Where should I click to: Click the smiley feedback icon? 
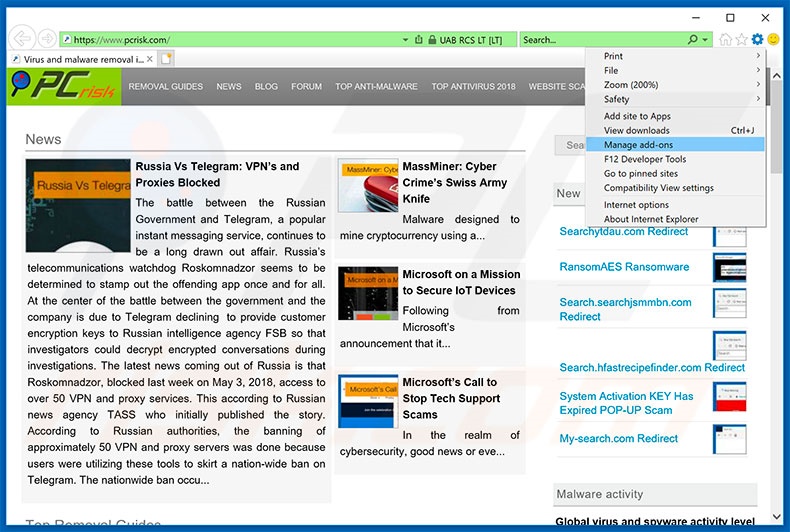773,40
